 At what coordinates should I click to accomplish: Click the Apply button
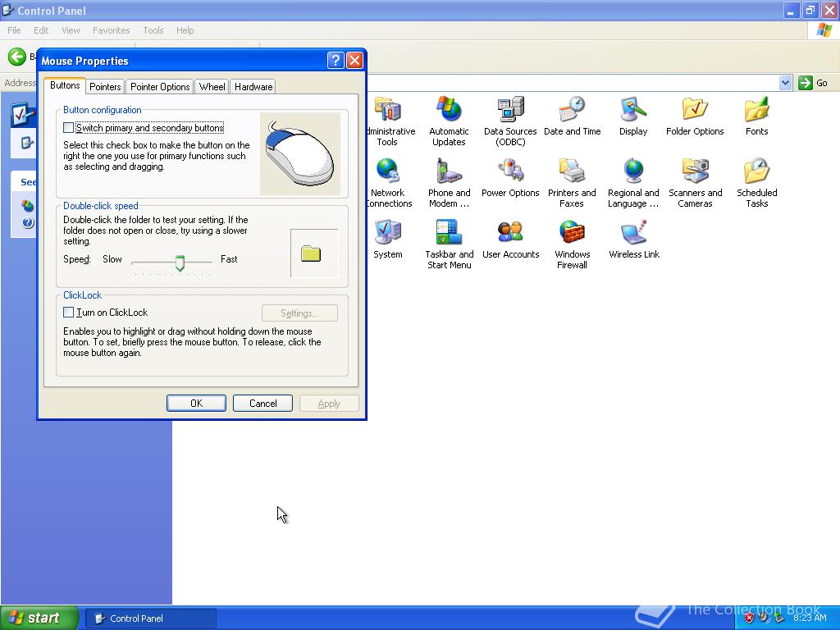tap(329, 404)
